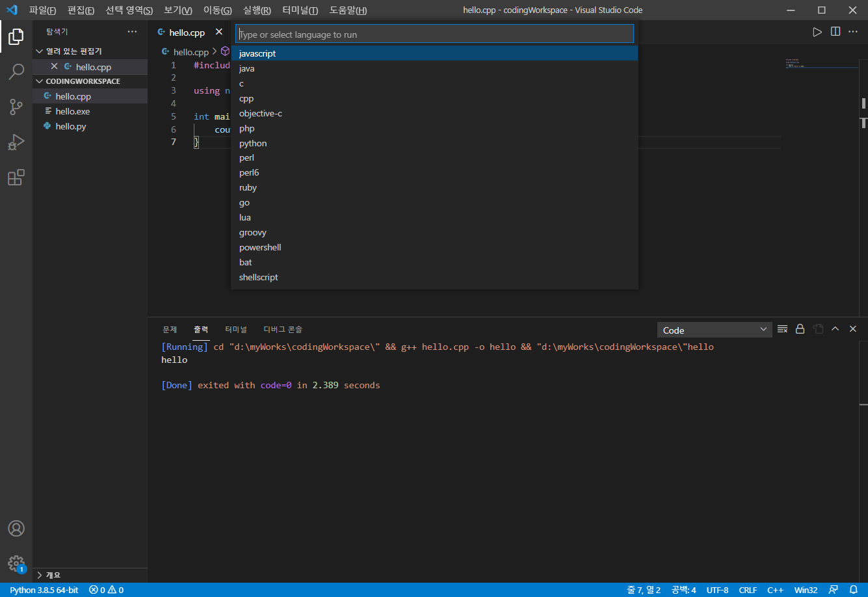Open the Selection menu (선택 영역)
The height and width of the screenshot is (597, 868).
click(129, 10)
